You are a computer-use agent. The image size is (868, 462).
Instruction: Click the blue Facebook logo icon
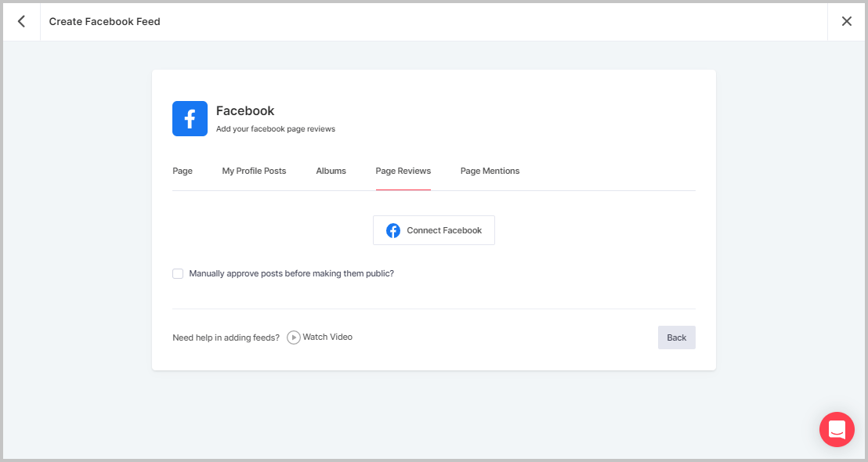[190, 118]
